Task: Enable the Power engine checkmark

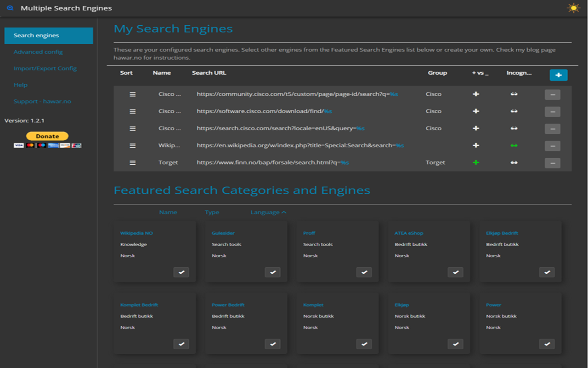Action: click(x=547, y=344)
